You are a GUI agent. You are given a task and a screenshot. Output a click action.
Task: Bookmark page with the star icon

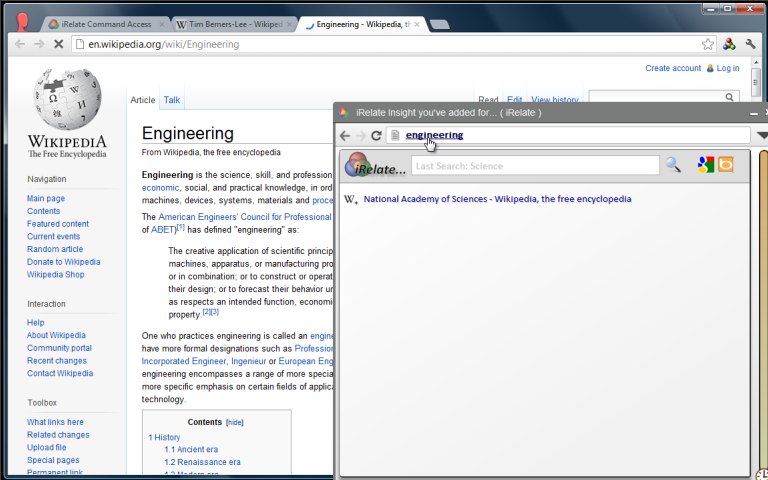coord(707,44)
